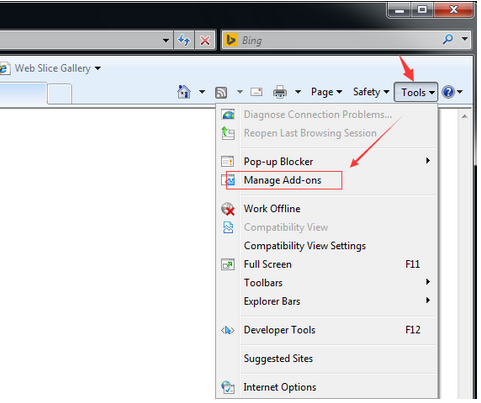The image size is (481, 403).
Task: Open the Web Slice Gallery favorite
Action: coord(53,68)
